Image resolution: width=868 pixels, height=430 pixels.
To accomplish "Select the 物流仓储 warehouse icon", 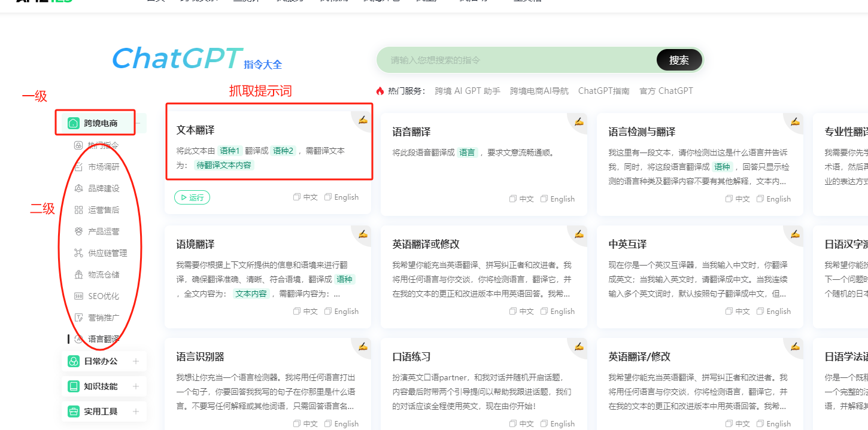I will point(78,275).
